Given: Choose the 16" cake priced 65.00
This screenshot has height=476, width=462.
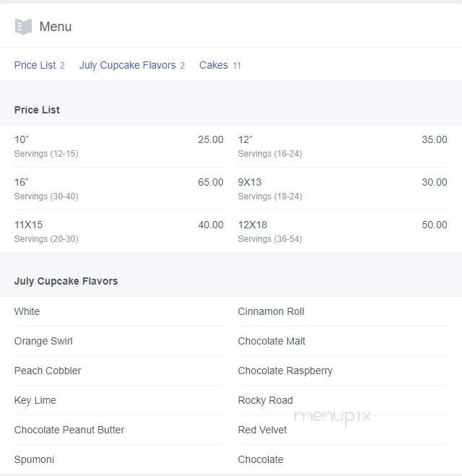Looking at the screenshot, I should [119, 189].
